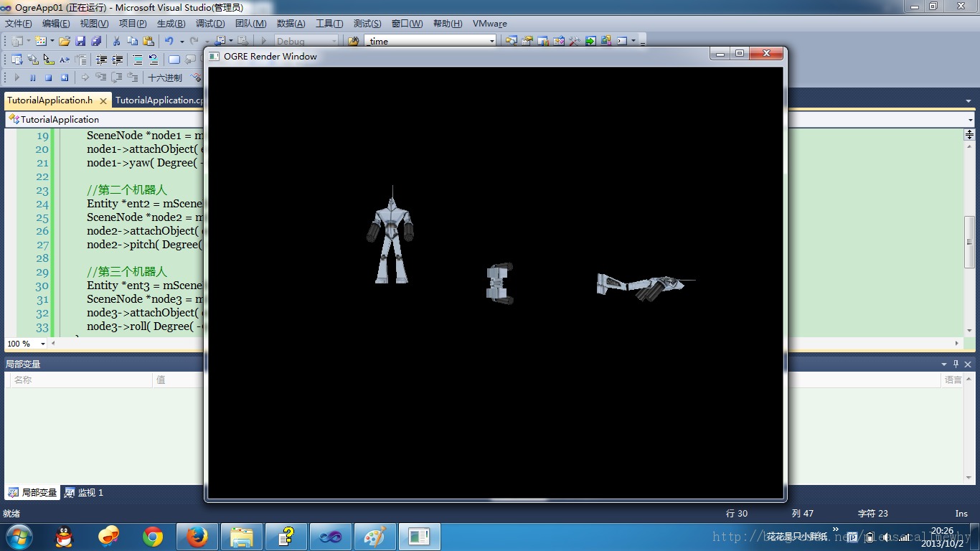This screenshot has width=980, height=551.
Task: Select the 局部变量 bottom tab
Action: pyautogui.click(x=33, y=493)
